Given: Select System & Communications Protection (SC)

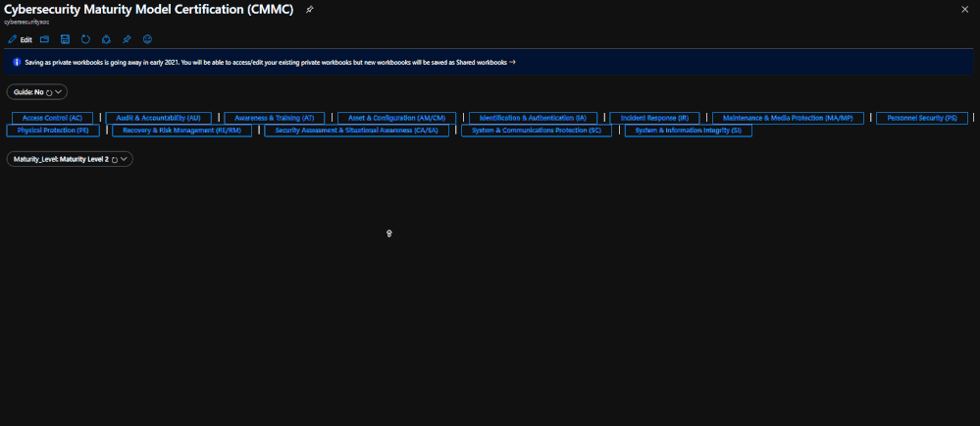Looking at the screenshot, I should (x=537, y=131).
